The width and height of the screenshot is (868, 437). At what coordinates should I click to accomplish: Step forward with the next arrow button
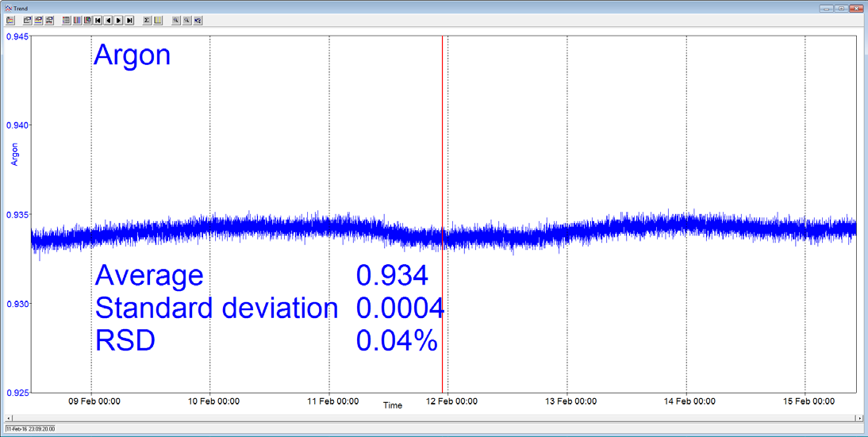119,21
